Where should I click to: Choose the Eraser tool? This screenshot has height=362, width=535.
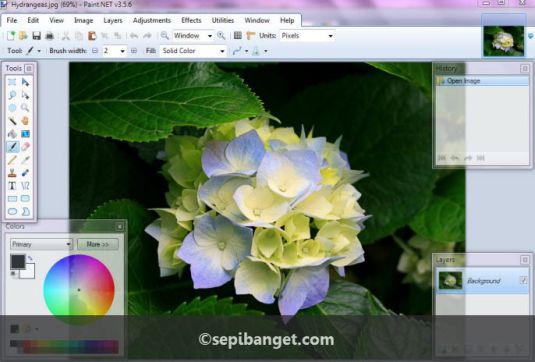click(25, 147)
